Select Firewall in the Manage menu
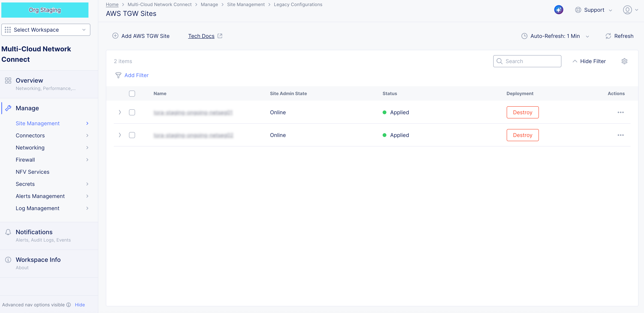644x313 pixels. (25, 160)
